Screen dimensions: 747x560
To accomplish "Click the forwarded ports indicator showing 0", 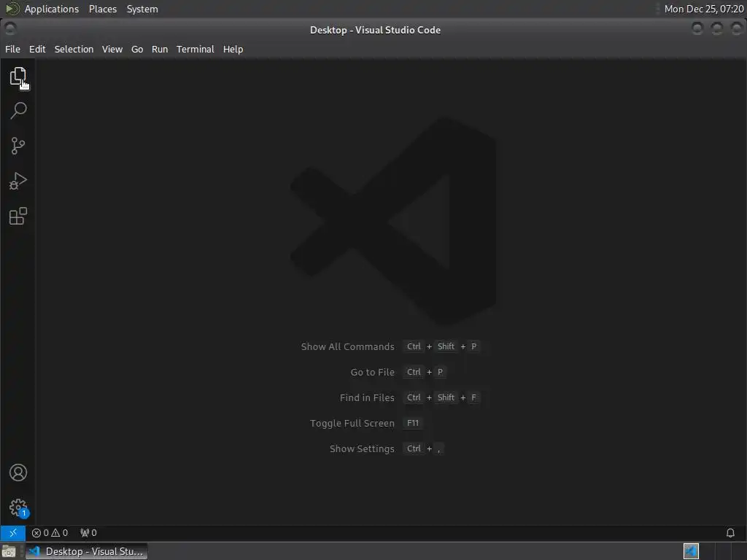I will click(88, 532).
